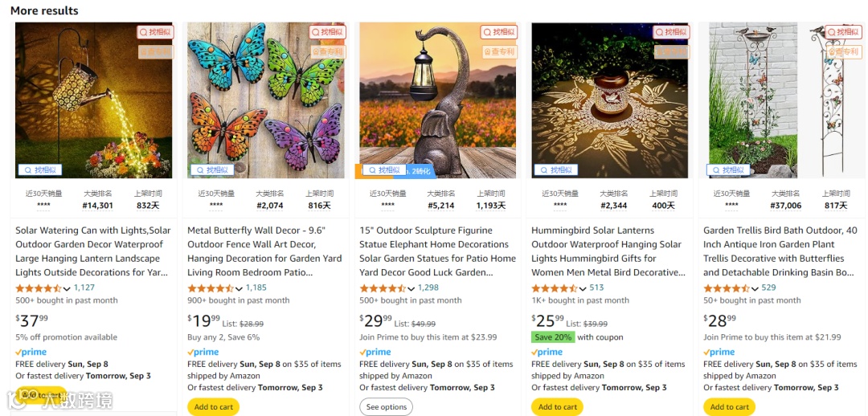The height and width of the screenshot is (416, 868).
Task: Click top-right 找相似 badge on garden trellis image
Action: (x=842, y=32)
